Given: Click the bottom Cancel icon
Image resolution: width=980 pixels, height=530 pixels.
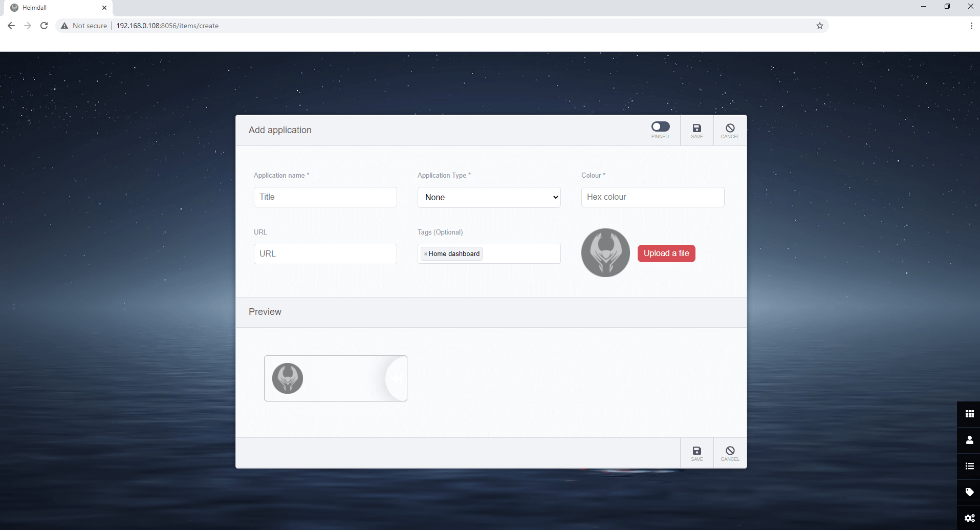Looking at the screenshot, I should [730, 451].
